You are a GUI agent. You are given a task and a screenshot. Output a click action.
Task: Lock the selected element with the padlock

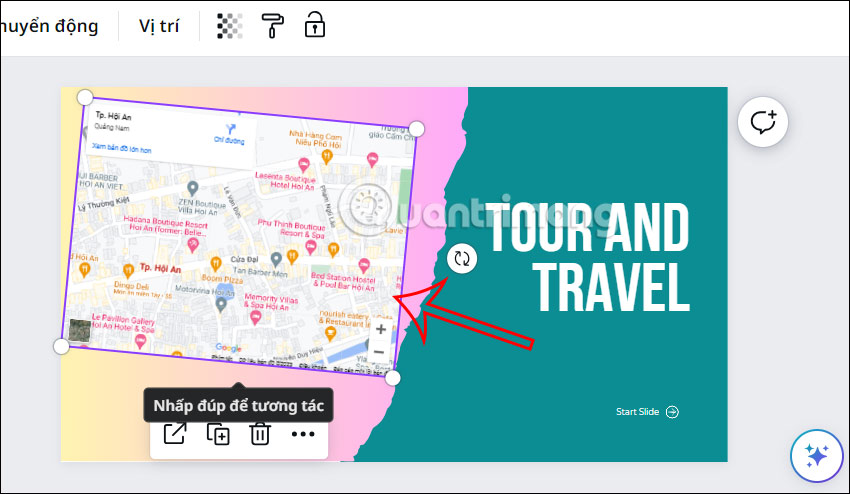[x=314, y=25]
